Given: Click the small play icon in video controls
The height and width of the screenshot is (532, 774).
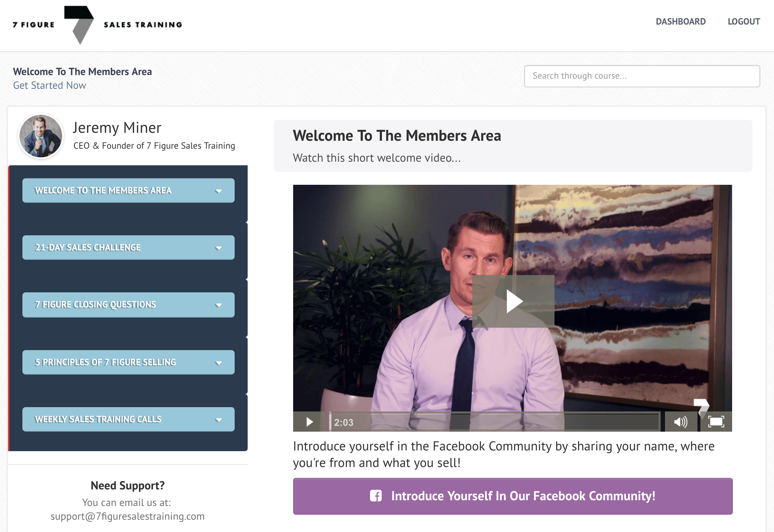Looking at the screenshot, I should pyautogui.click(x=309, y=422).
